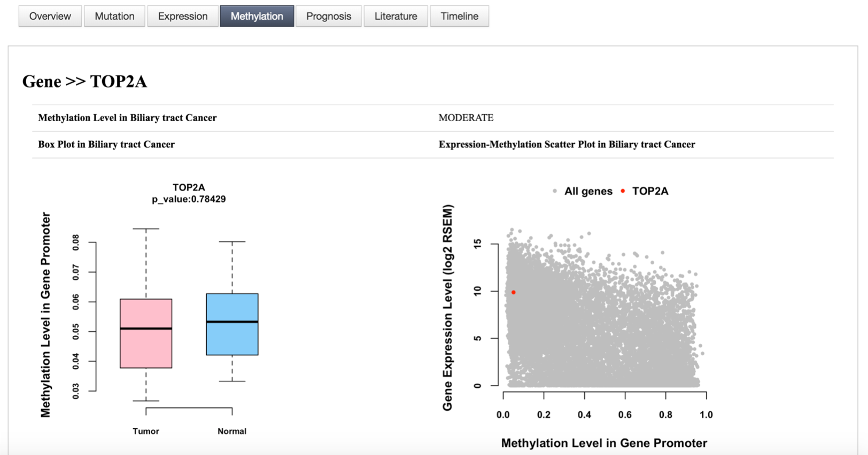Screen dimensions: 868x455
Task: Click the blue Normal box in box plot
Action: pyautogui.click(x=232, y=336)
